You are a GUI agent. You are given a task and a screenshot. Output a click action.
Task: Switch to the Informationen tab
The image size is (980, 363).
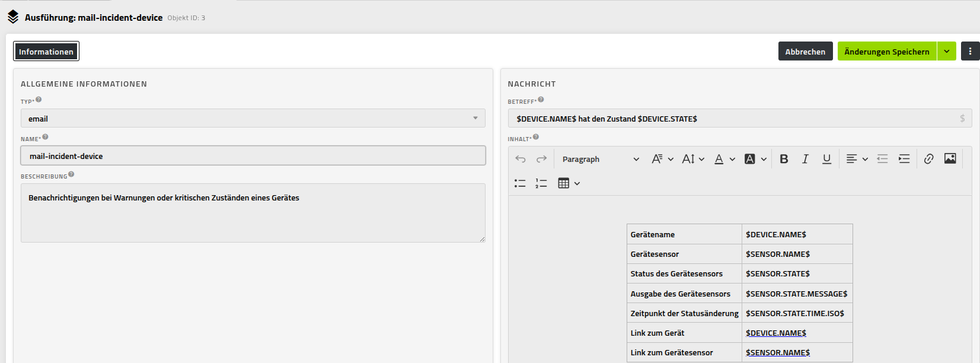46,52
